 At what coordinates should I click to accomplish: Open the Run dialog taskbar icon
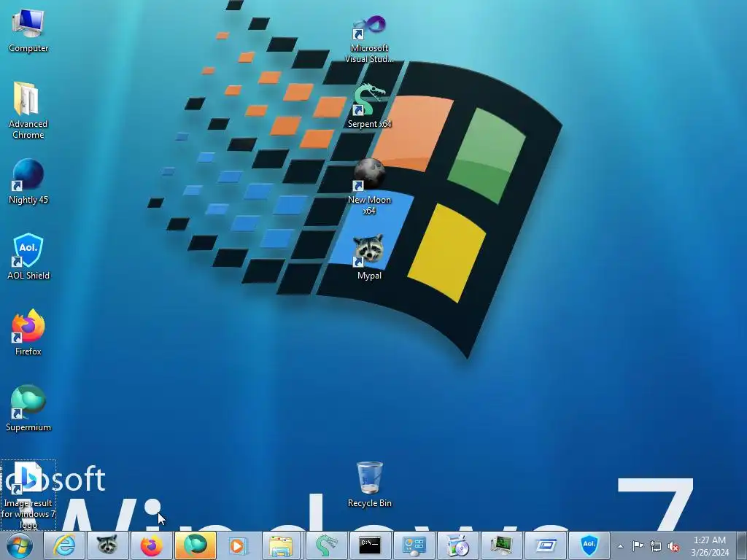pos(546,545)
